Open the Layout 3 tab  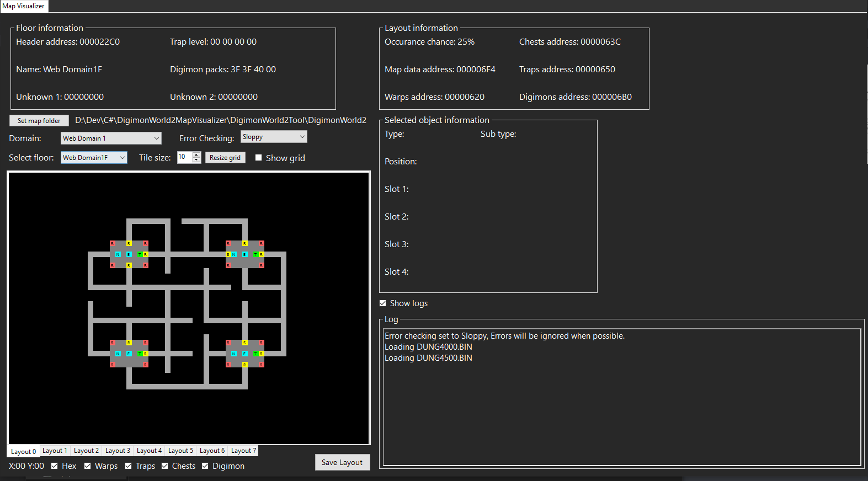[118, 451]
